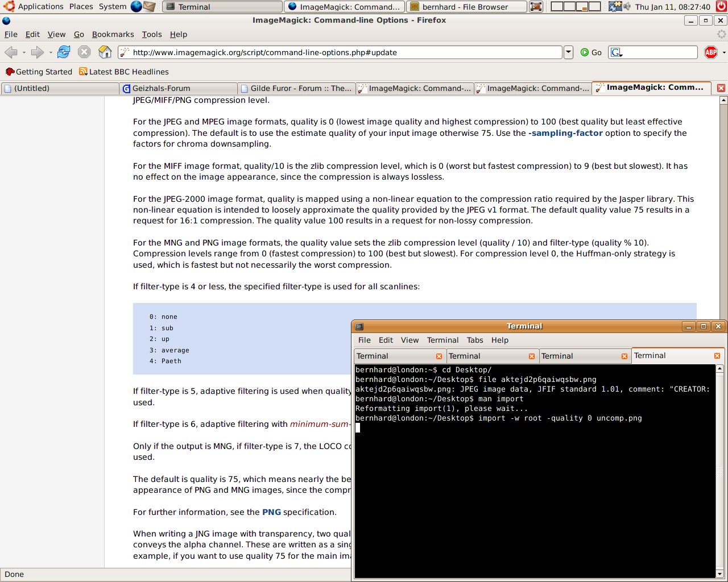
Task: Select the Terminal taskbar button
Action: coord(222,7)
